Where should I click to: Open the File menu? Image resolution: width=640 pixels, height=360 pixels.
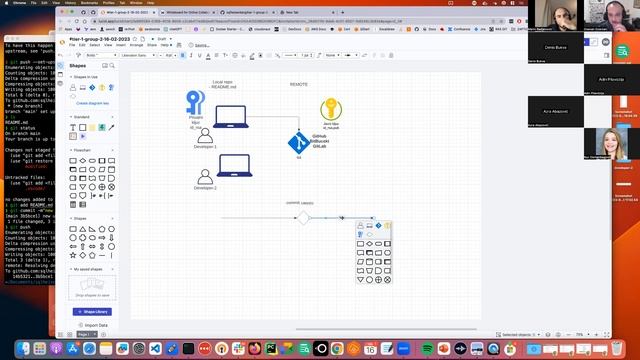[72, 45]
